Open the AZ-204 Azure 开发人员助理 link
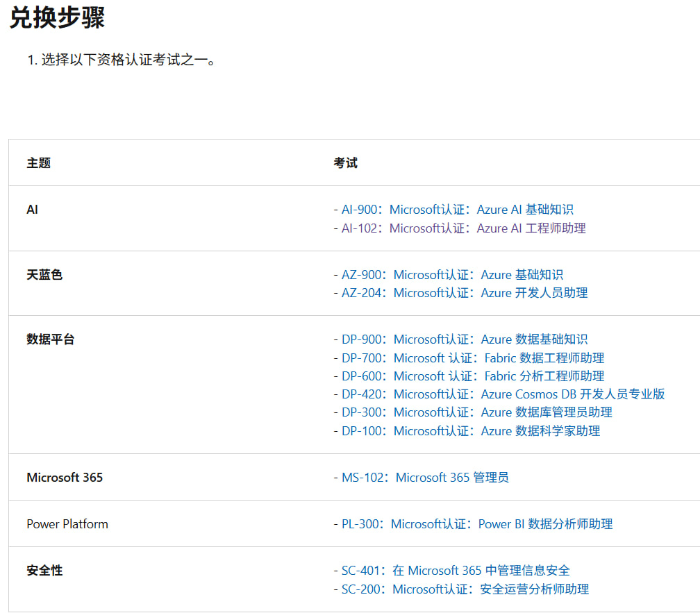 point(464,293)
